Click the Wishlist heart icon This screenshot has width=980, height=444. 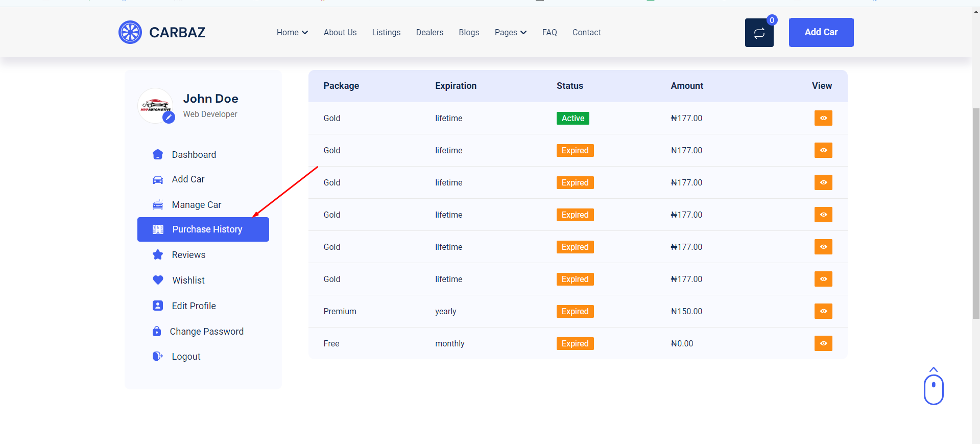click(158, 280)
